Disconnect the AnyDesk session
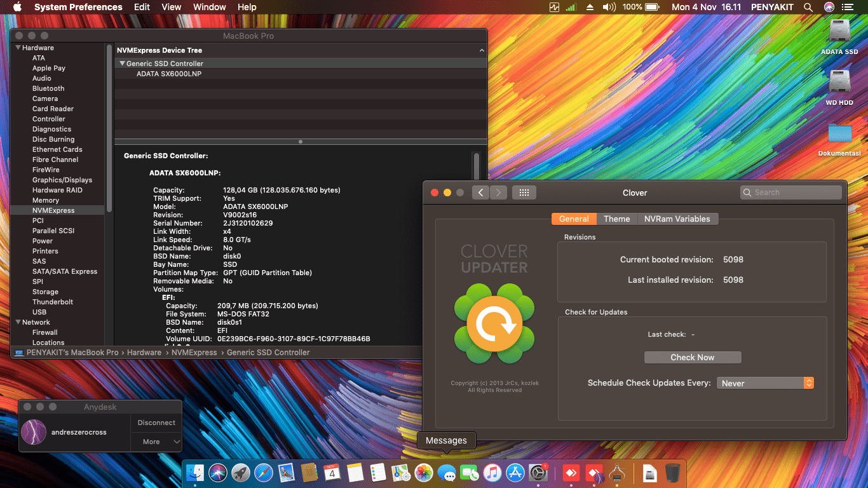Viewport: 868px width, 488px height. coord(156,422)
